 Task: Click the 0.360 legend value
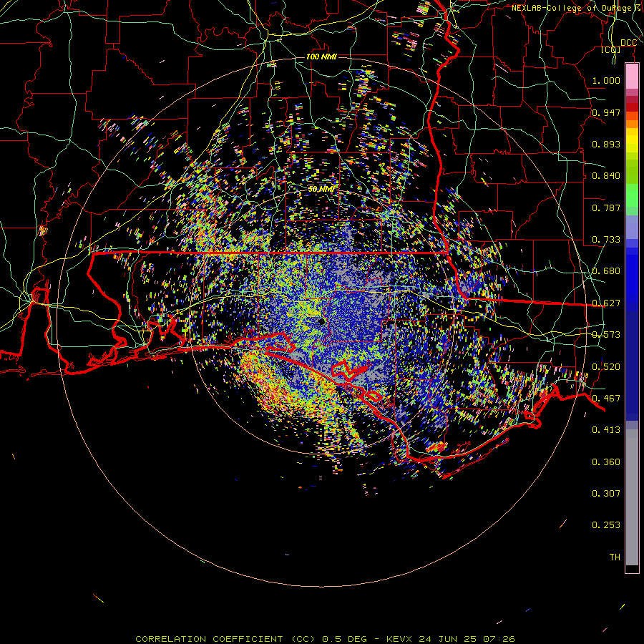(x=606, y=462)
